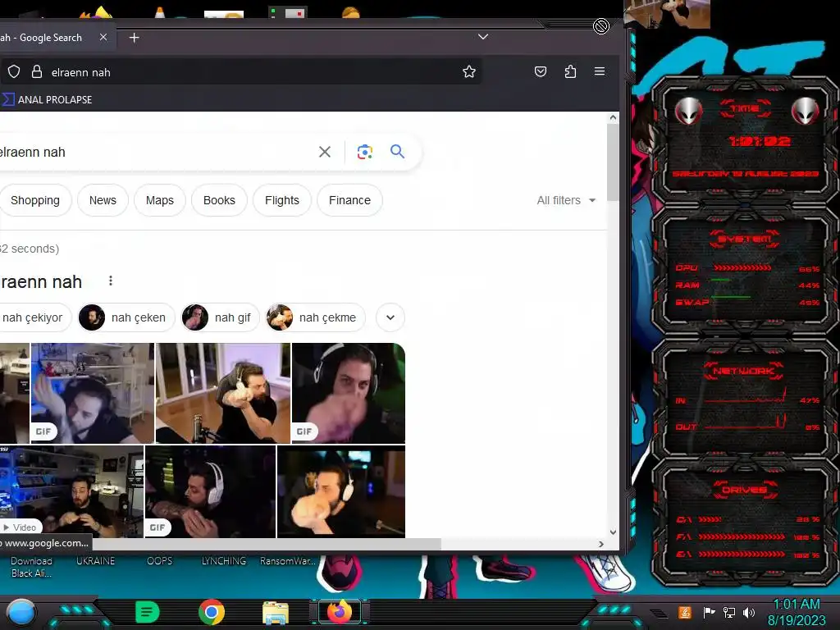
Task: Expand more suggestion chips with the circular chevron
Action: click(x=390, y=317)
